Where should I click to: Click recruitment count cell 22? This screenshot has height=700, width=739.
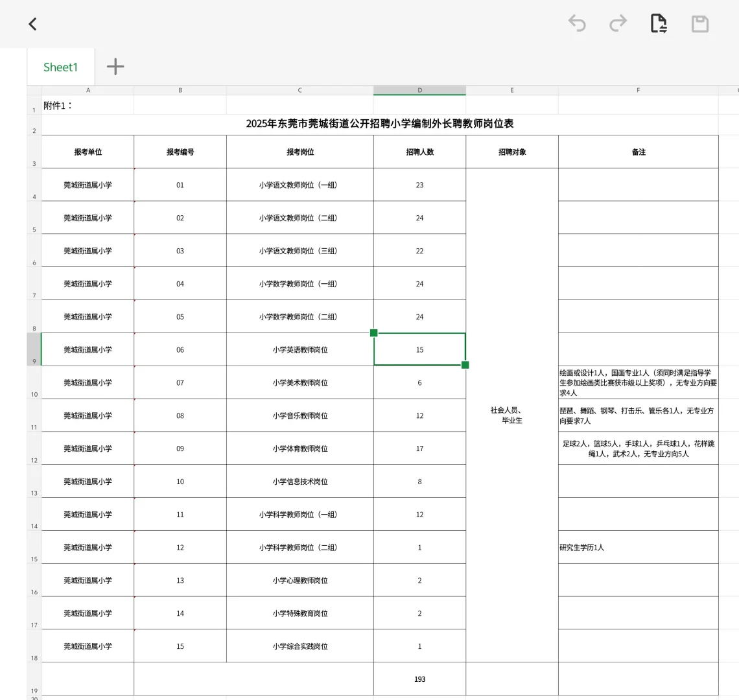point(419,251)
